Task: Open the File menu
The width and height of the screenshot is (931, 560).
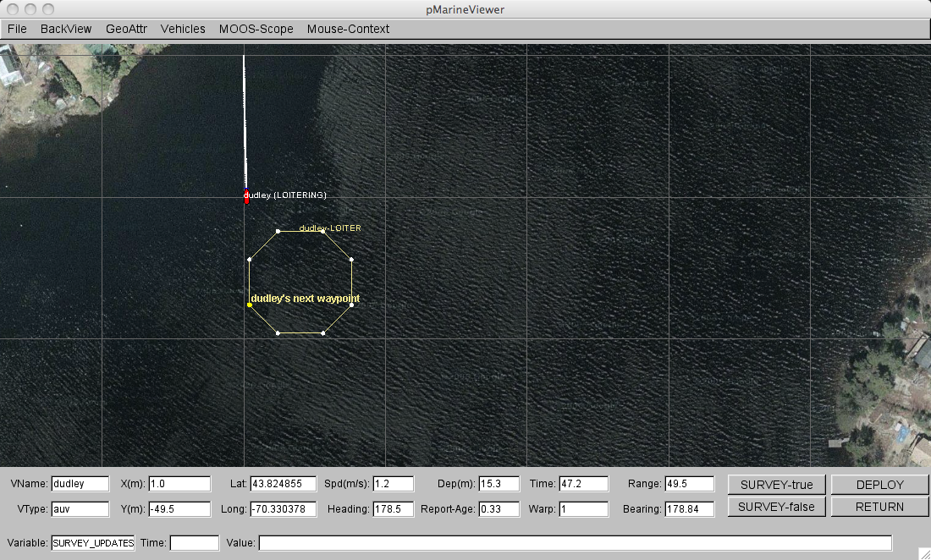Action: [17, 29]
